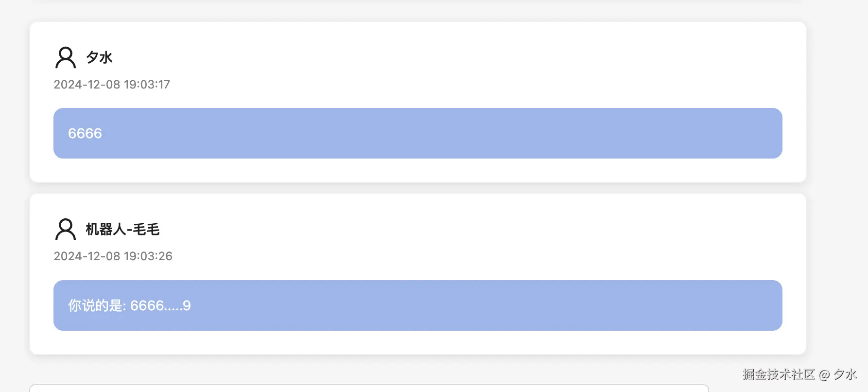Click the time 19:03:26
This screenshot has height=392, width=868.
tap(148, 256)
